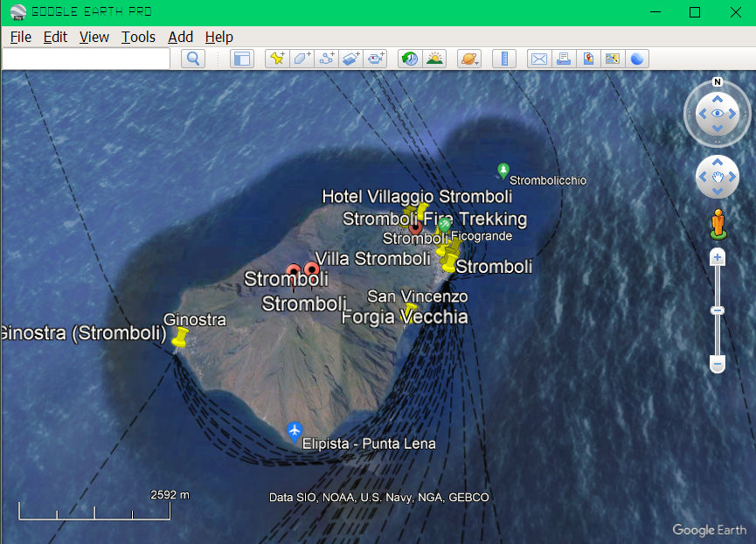
Task: Toggle sunlight across the landscape
Action: [433, 59]
